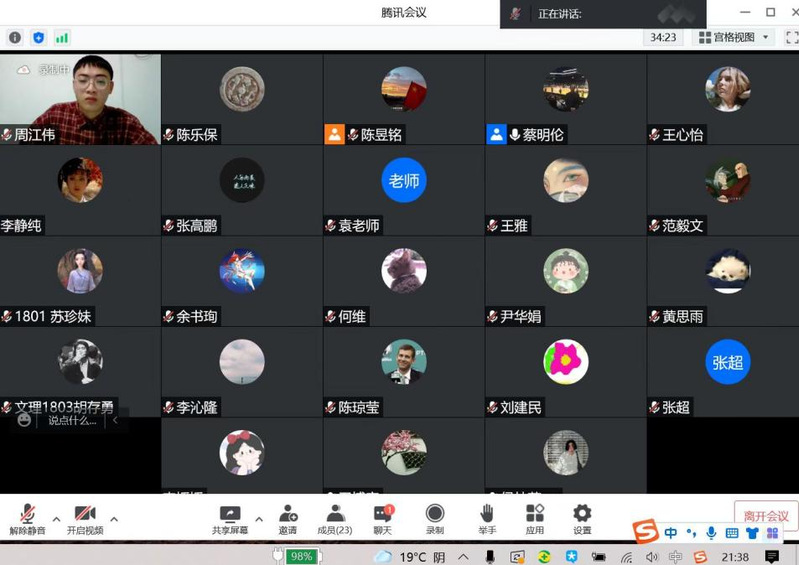Open the 邀请 invite icon

tap(288, 514)
